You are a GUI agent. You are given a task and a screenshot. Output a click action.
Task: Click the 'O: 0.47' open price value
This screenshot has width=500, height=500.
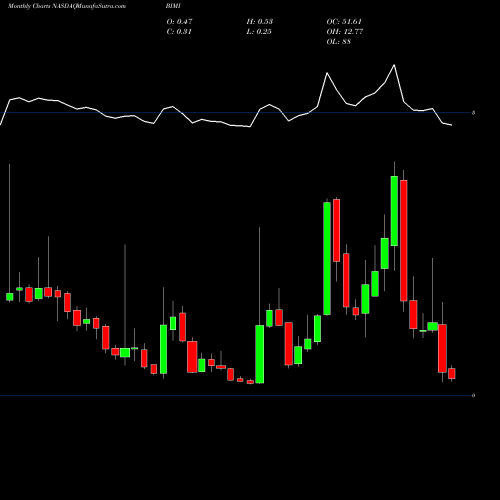pyautogui.click(x=179, y=22)
